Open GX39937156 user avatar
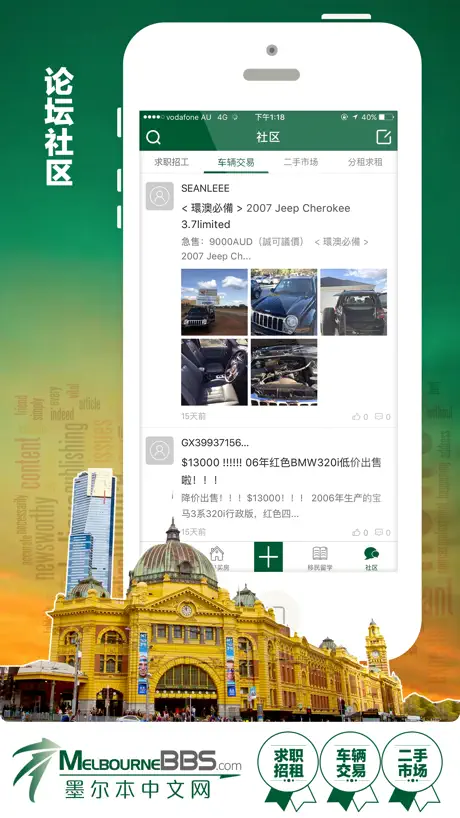460x818 pixels. pos(160,451)
